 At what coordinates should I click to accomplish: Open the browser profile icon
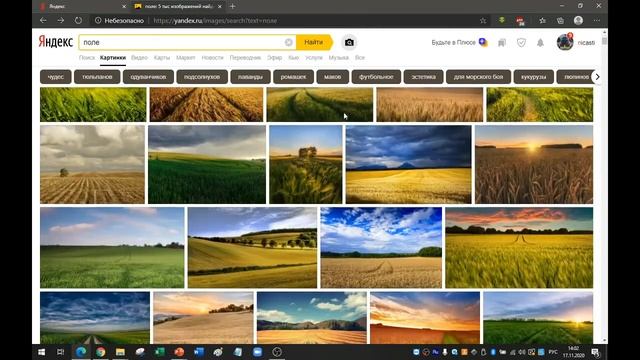tap(578, 20)
